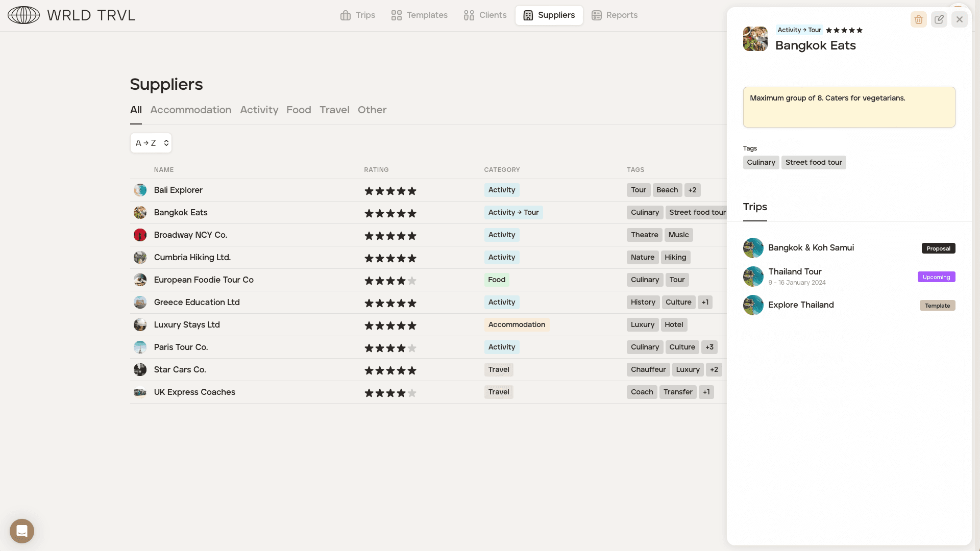Click the Theatre tag
The width and height of the screenshot is (980, 551).
645,235
